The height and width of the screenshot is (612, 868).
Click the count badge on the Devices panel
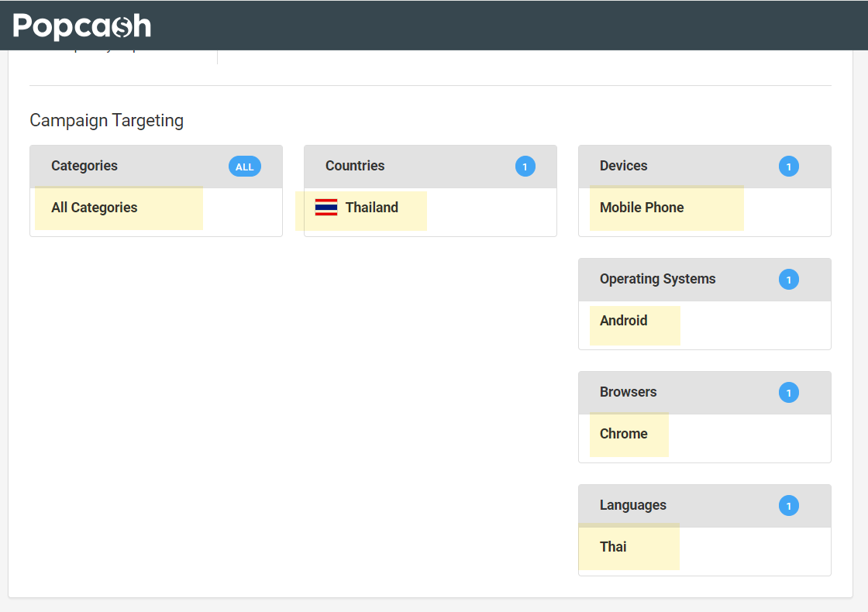pos(789,166)
